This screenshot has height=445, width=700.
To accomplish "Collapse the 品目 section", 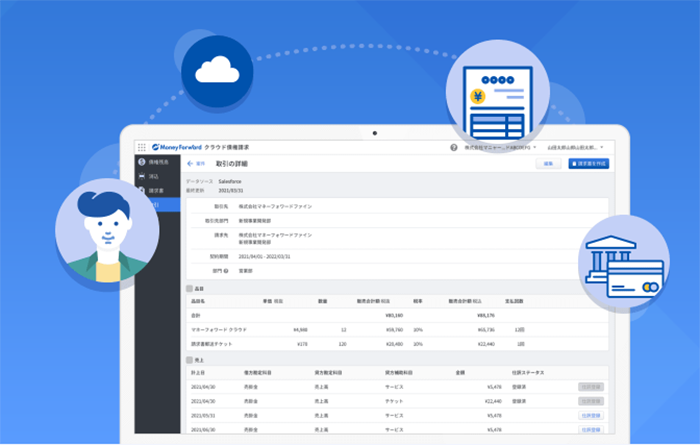I will point(189,288).
